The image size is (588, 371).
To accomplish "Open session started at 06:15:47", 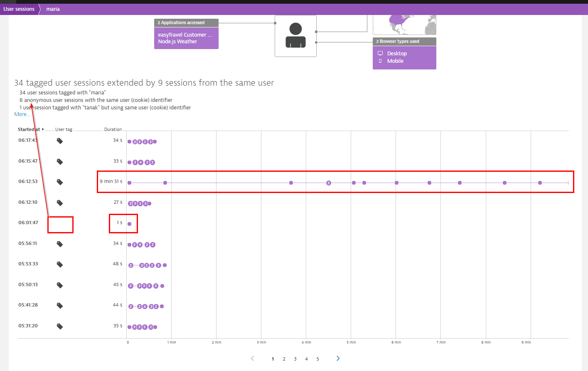I will tap(28, 161).
